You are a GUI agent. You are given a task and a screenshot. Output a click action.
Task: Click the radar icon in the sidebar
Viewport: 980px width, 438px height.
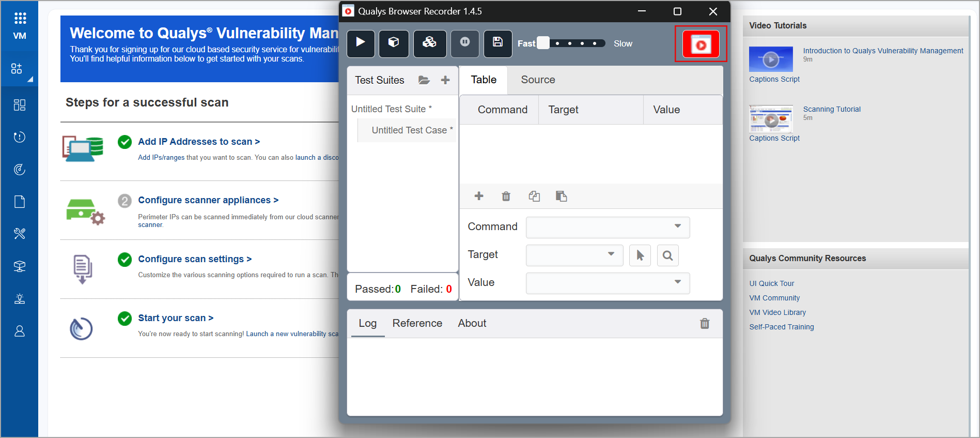(20, 169)
